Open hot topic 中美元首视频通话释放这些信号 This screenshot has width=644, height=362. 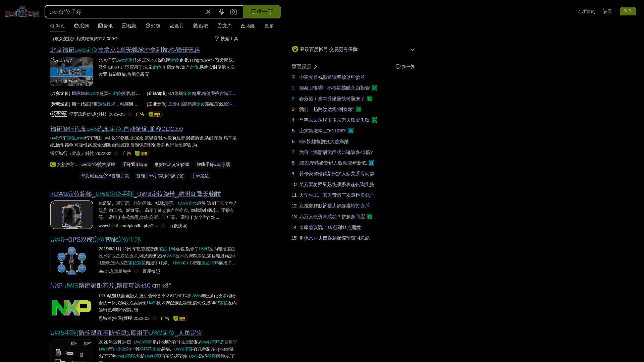coord(332,77)
